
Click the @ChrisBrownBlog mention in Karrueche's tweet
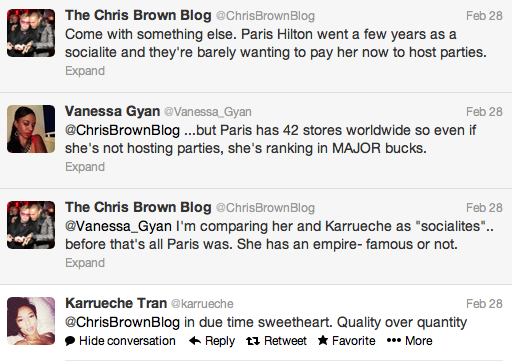[122, 322]
